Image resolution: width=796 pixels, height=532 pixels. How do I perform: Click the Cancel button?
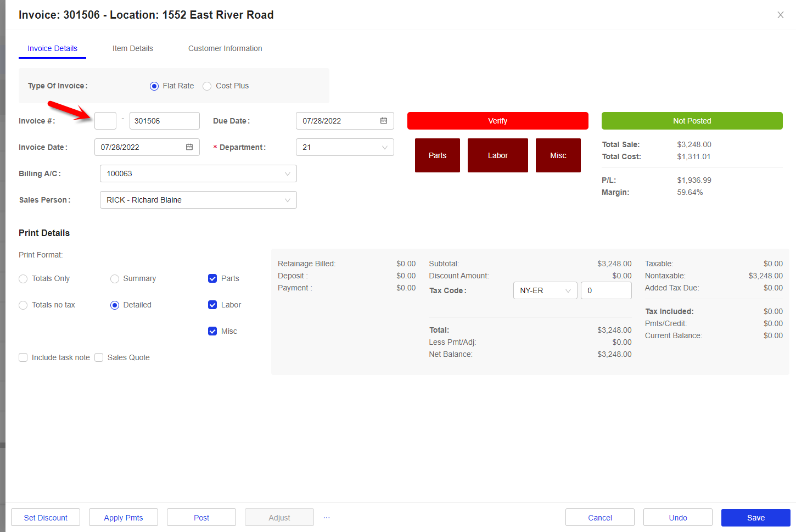tap(600, 518)
